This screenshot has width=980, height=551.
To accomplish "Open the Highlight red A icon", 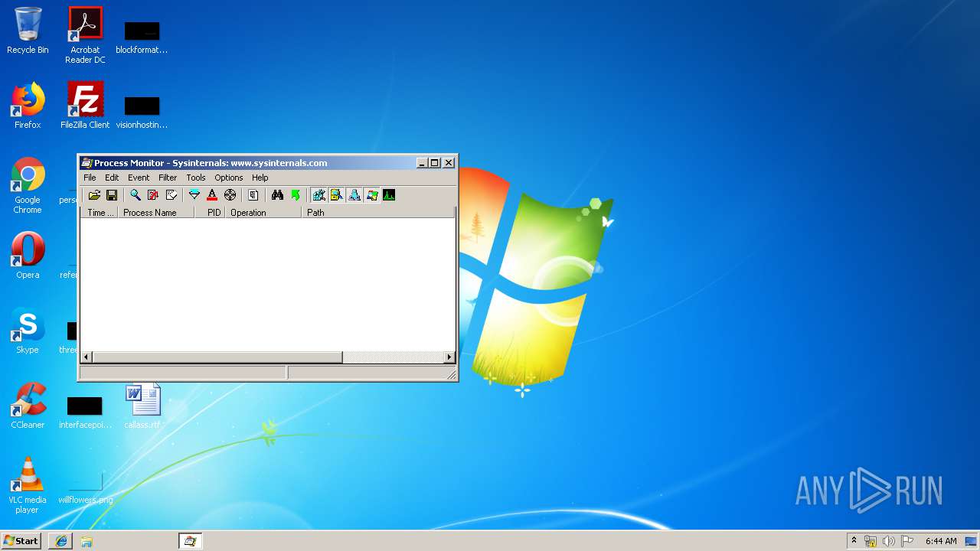I will (212, 195).
